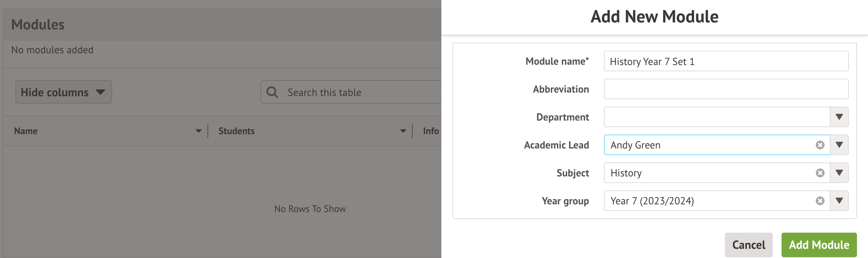Screen dimensions: 868x258
Task: Open the Department dropdown arrow
Action: (839, 117)
